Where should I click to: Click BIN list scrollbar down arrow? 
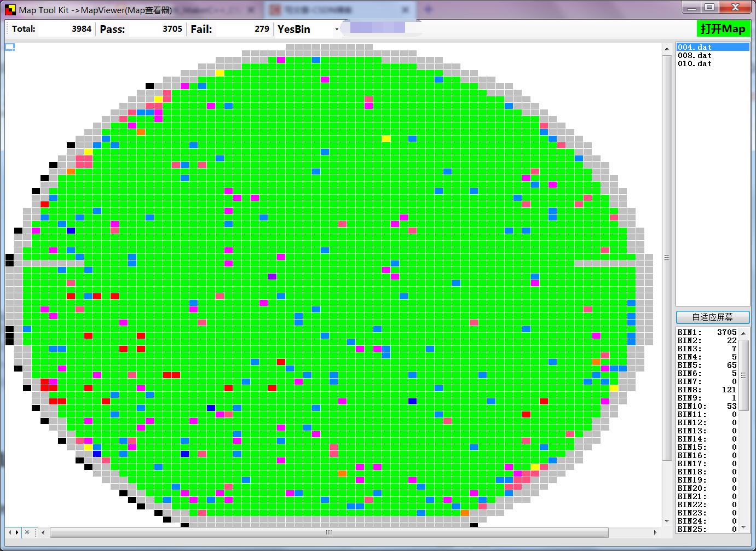click(743, 527)
